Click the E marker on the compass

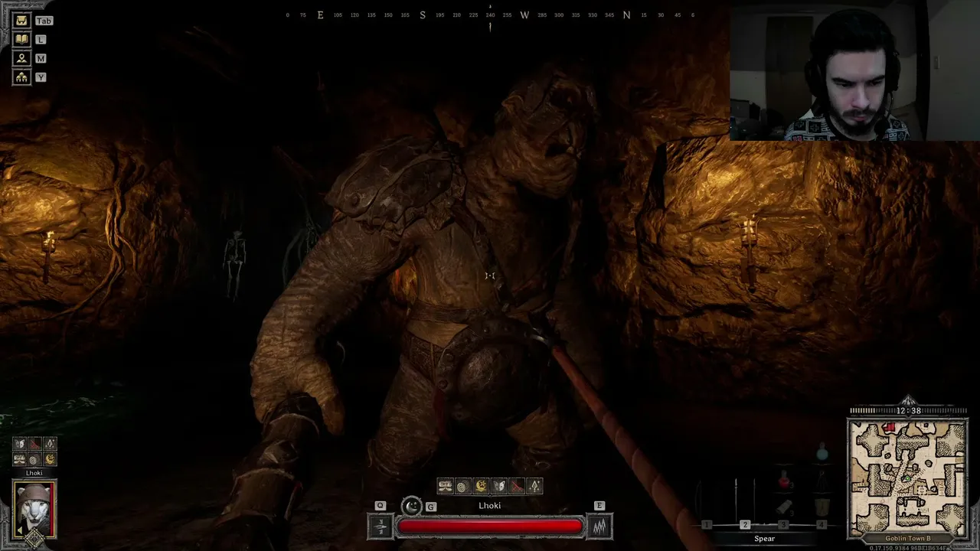[320, 15]
